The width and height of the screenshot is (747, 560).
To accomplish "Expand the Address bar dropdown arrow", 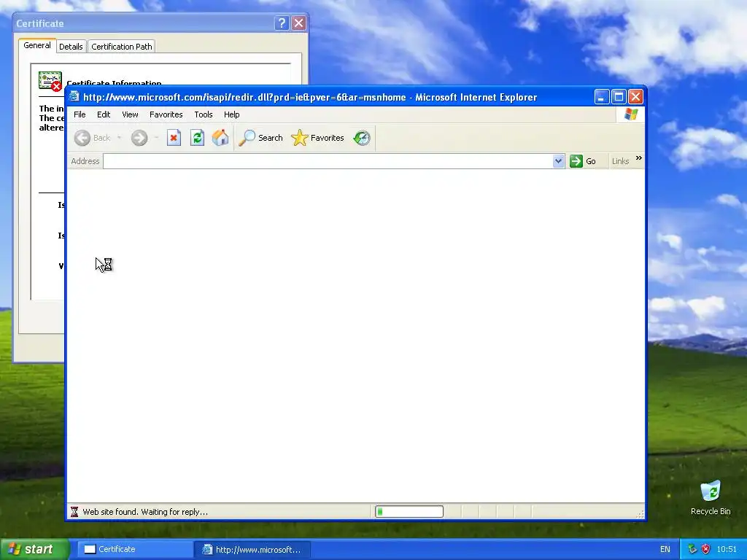I will (x=558, y=161).
